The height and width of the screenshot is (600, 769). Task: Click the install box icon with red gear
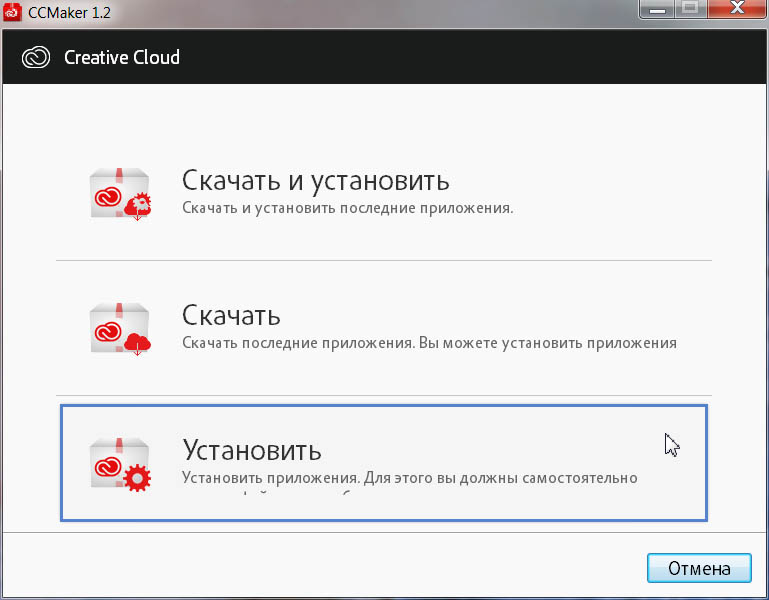[x=120, y=464]
